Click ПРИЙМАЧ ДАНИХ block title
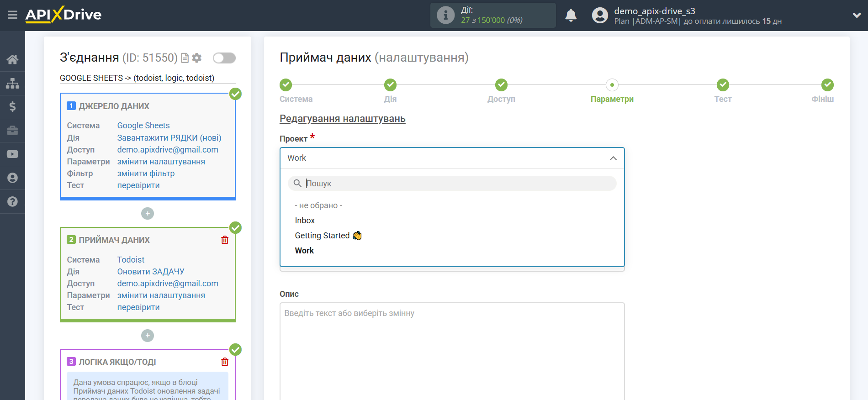Image resolution: width=868 pixels, height=400 pixels. [114, 240]
